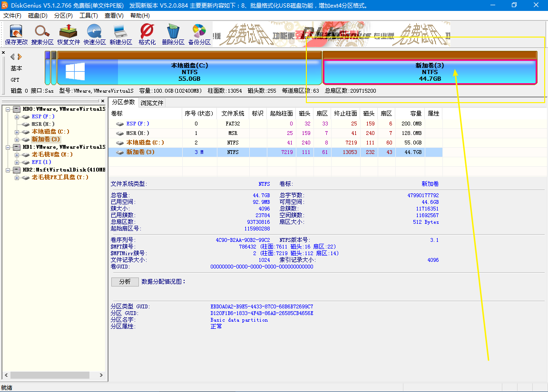Click the drive icon of the 新加卷 (3) table row
This screenshot has width=548, height=392.
coord(120,152)
